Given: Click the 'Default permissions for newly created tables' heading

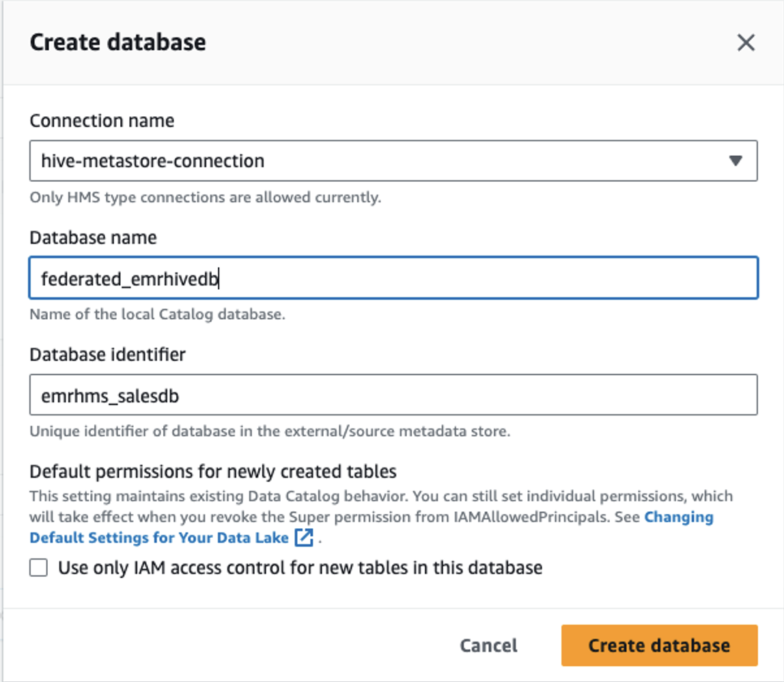Looking at the screenshot, I should click(213, 472).
